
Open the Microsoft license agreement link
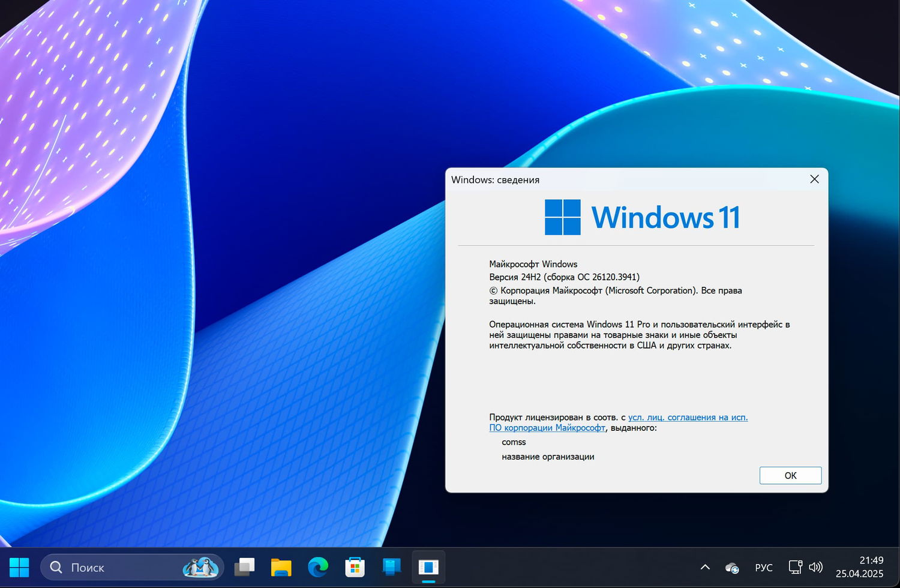tap(687, 417)
